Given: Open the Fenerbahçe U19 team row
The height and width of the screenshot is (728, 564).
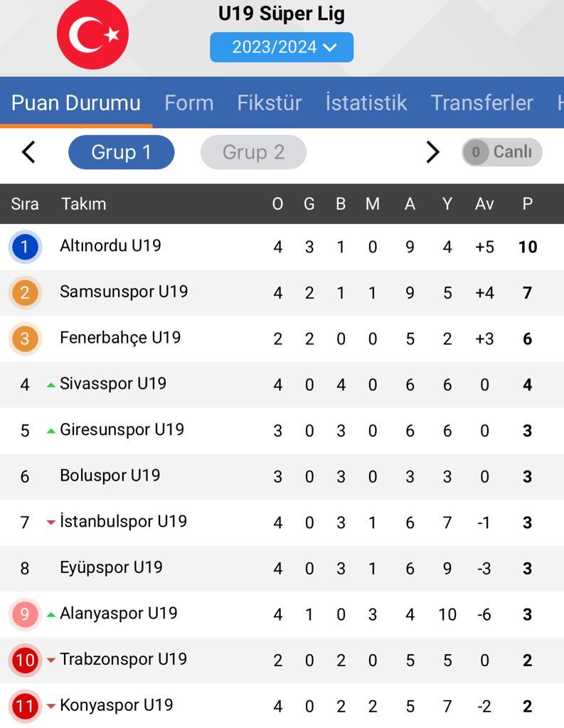Looking at the screenshot, I should pos(282,338).
